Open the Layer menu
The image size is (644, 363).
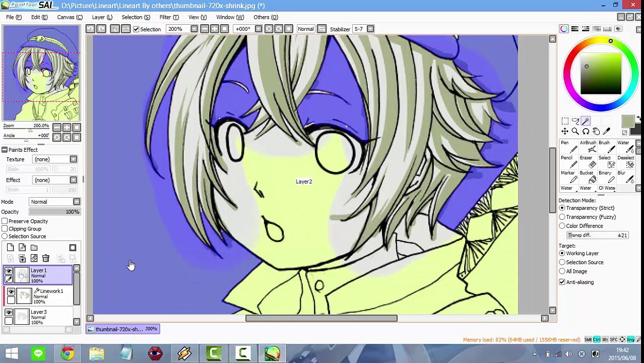pos(102,17)
